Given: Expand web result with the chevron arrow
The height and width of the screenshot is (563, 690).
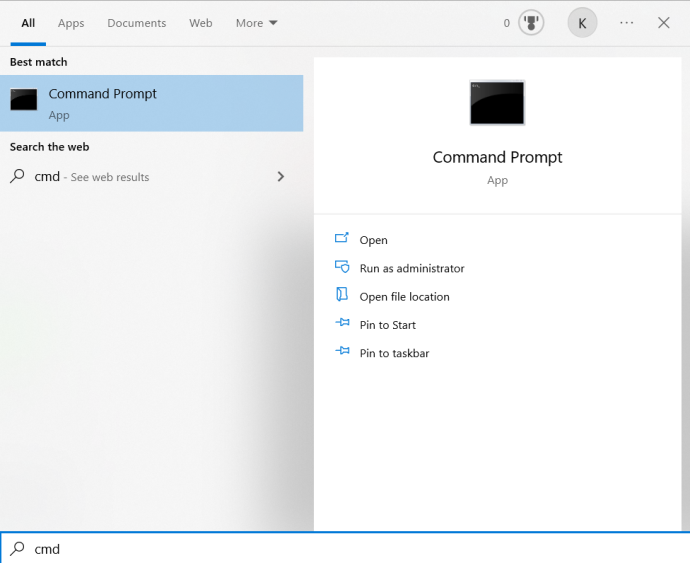Looking at the screenshot, I should 281,177.
